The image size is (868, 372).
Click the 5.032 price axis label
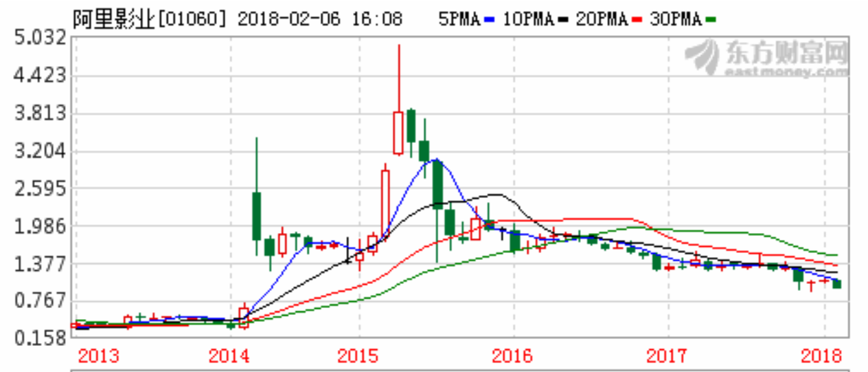pos(40,39)
